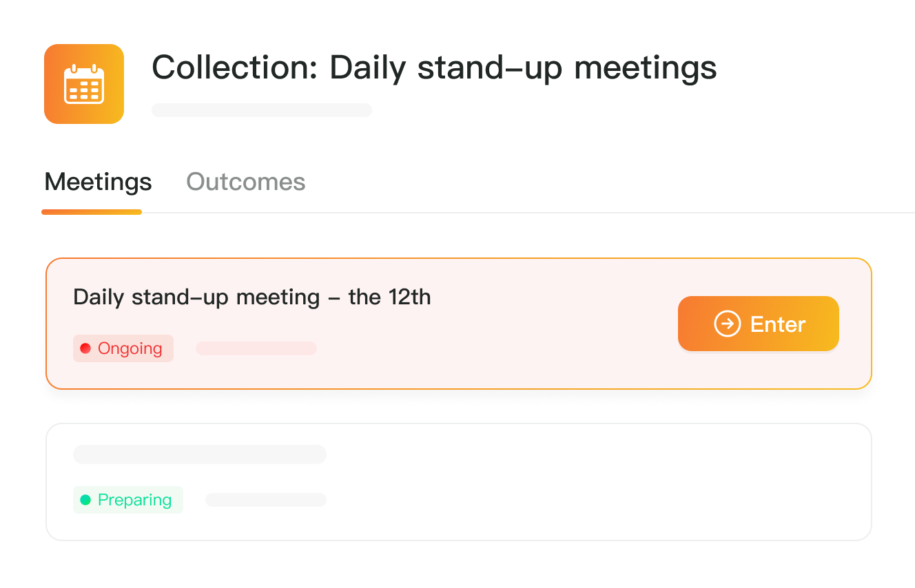Switch to the Meetings tab
Screen dimensions: 915x588
(98, 182)
